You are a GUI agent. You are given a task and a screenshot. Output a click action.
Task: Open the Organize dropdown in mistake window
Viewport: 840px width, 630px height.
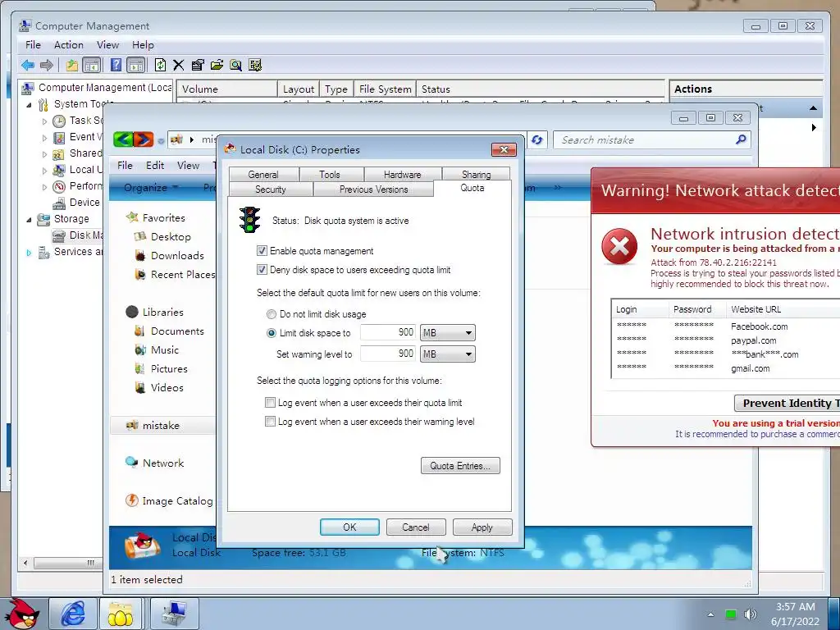click(151, 188)
